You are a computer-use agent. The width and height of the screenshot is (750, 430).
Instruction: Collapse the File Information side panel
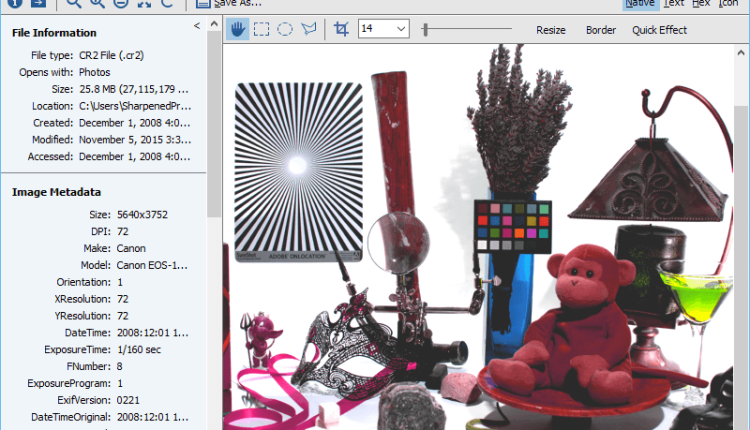pyautogui.click(x=196, y=25)
